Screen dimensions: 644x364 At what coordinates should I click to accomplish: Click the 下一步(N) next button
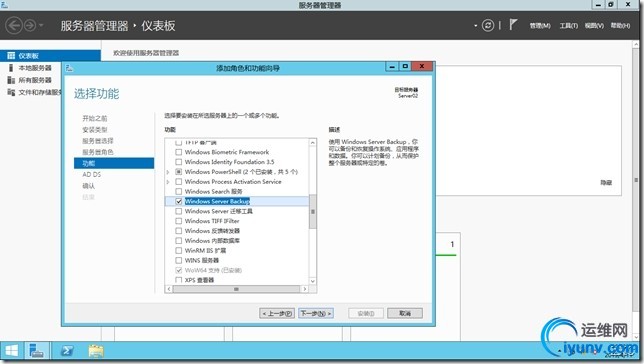coord(315,313)
